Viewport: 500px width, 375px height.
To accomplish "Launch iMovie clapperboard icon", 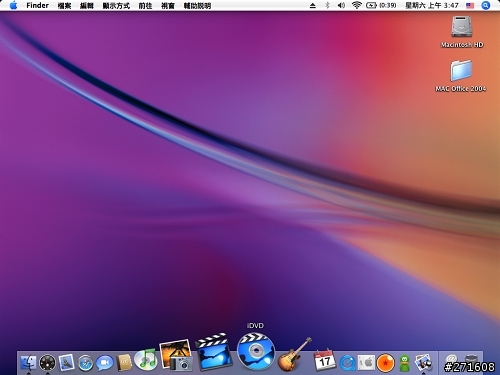I will 214,352.
